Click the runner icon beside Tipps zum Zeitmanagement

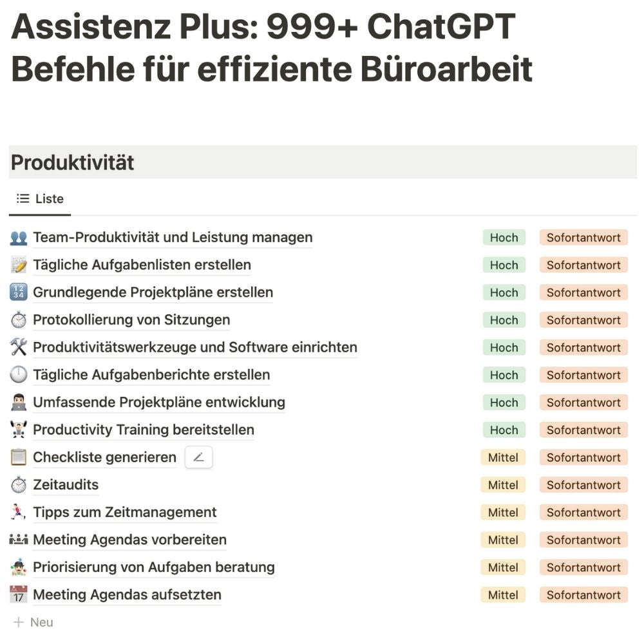(x=19, y=513)
